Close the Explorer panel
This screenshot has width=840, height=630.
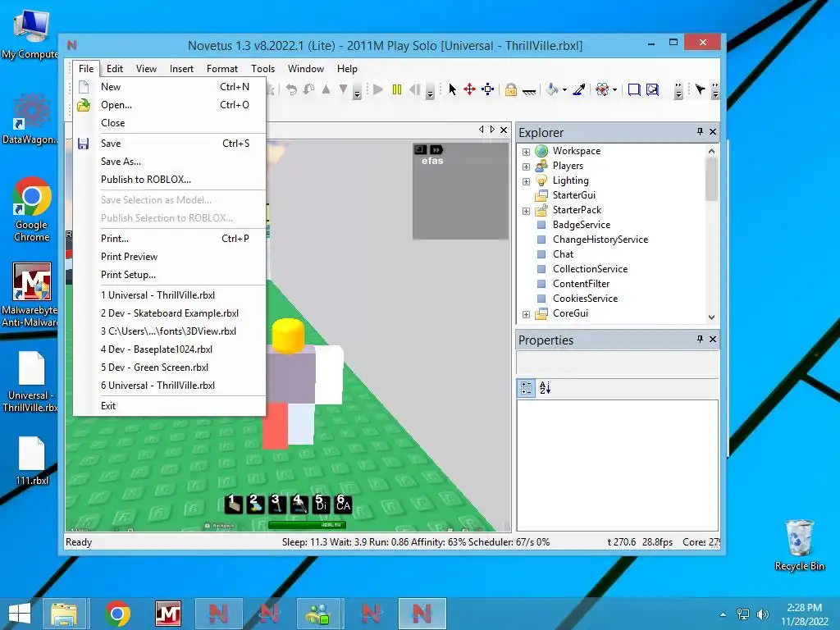[713, 131]
